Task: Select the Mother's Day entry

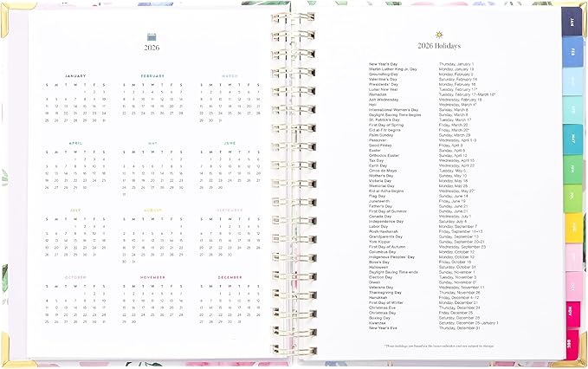Action: [381, 176]
